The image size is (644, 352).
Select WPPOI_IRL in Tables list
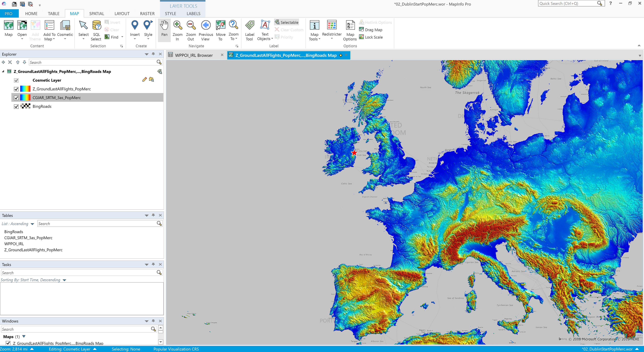(14, 244)
